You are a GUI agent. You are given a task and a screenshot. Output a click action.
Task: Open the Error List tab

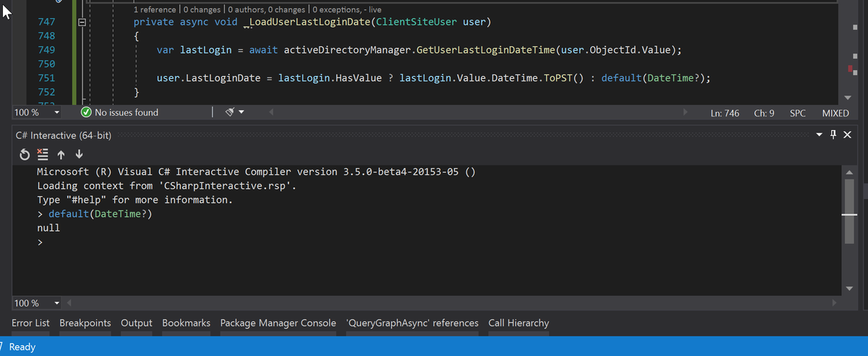coord(30,323)
